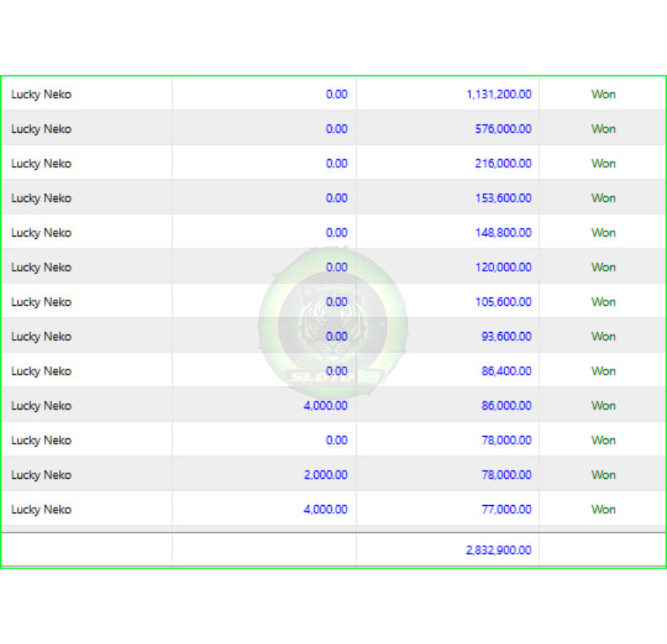The width and height of the screenshot is (667, 644).
Task: Click the 216,000.00 win amount
Action: pyautogui.click(x=503, y=164)
